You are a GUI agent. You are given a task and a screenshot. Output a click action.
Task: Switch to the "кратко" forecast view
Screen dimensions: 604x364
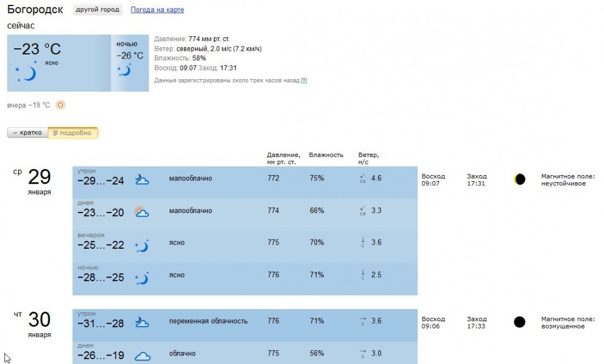[27, 133]
